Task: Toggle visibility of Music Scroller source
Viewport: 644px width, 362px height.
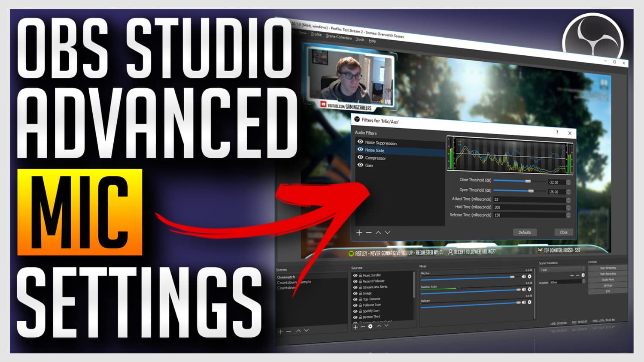Action: pos(355,275)
